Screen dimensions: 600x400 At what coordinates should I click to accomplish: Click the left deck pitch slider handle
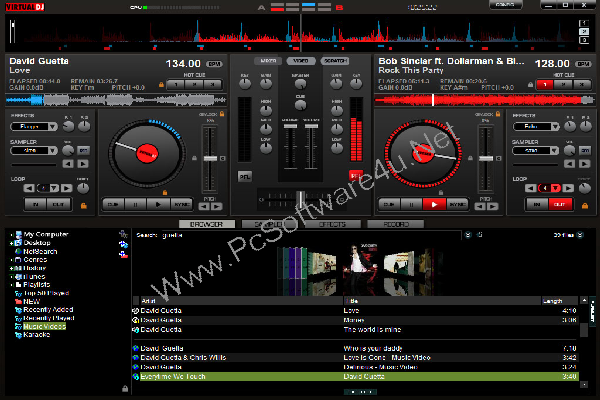point(210,158)
